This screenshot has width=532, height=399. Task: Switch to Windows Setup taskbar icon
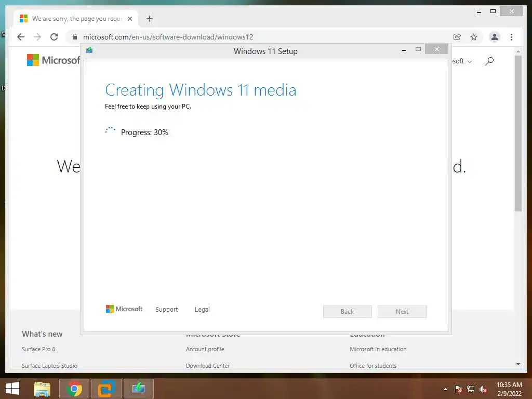tap(139, 389)
